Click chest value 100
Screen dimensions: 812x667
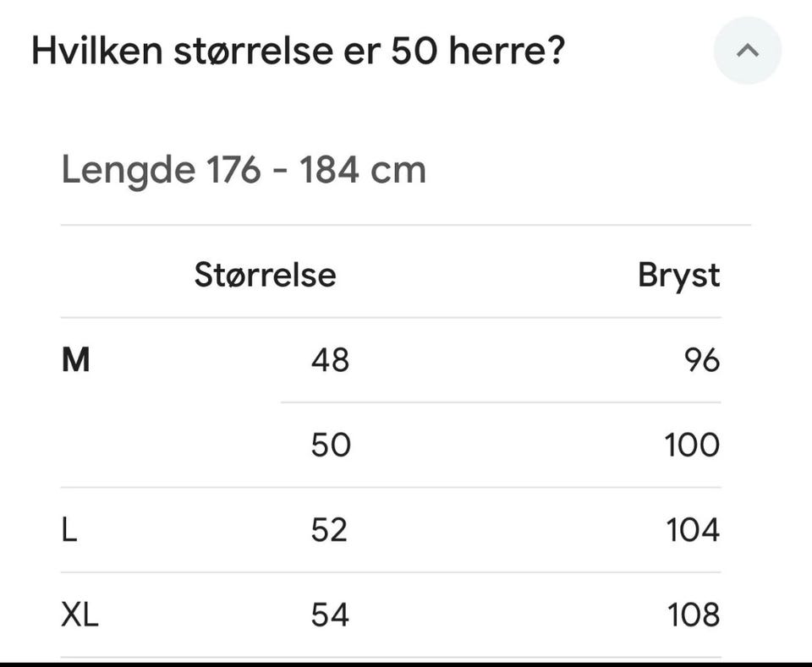[x=692, y=445]
